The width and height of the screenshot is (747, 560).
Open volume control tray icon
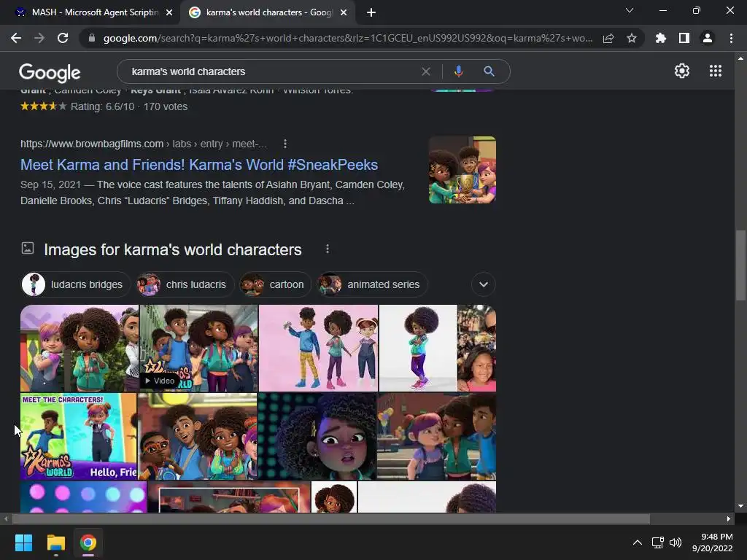(676, 542)
